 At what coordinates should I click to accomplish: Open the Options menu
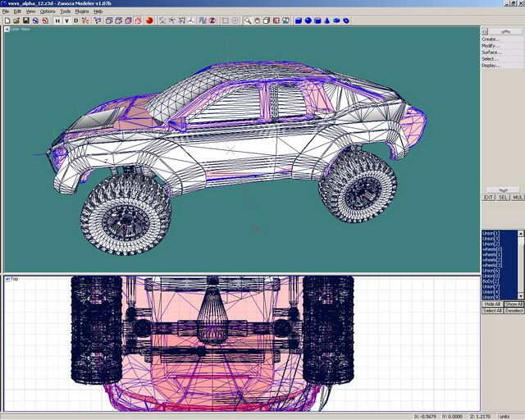pos(48,11)
